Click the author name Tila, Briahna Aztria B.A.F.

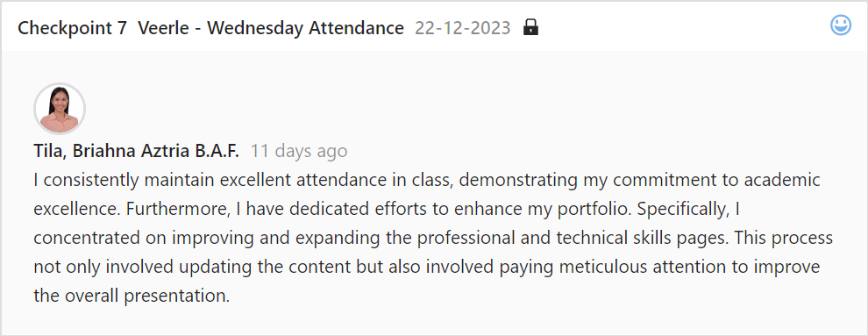136,151
